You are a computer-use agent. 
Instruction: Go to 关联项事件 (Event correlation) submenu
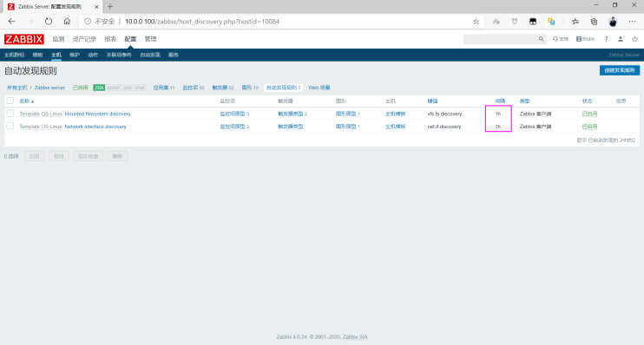tap(119, 55)
